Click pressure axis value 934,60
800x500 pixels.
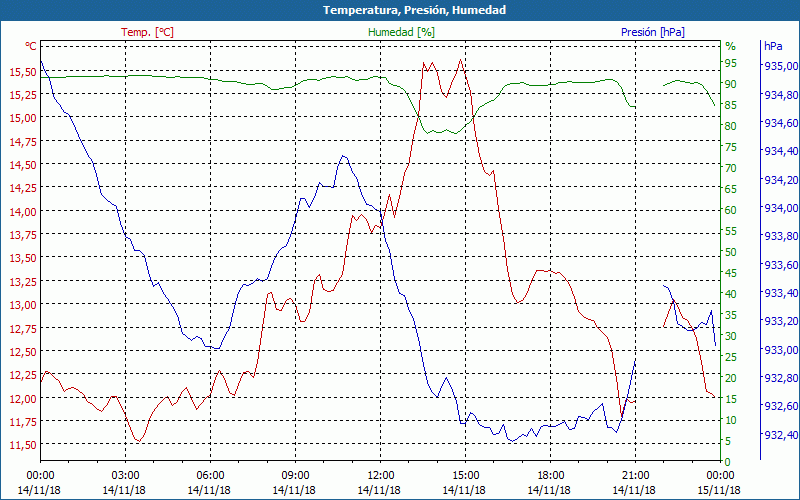point(780,122)
